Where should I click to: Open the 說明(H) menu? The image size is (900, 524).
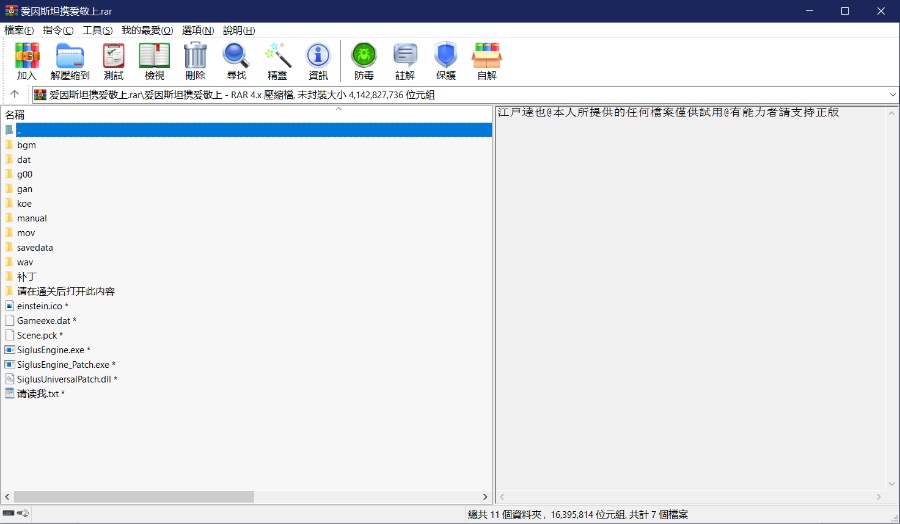(239, 30)
